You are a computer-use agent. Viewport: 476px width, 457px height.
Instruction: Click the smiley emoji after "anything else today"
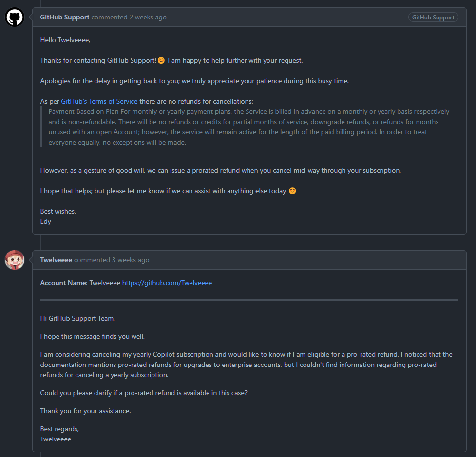[x=292, y=191]
